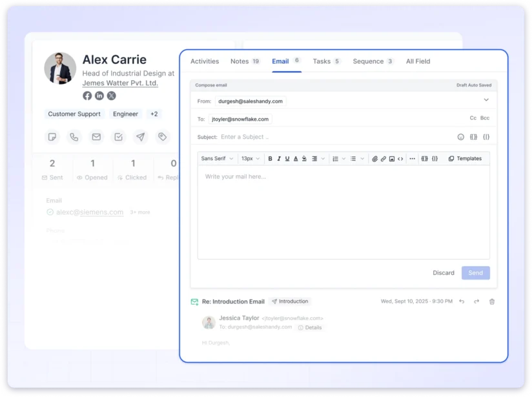Screen dimensions: 532x397
Task: Select the Email tab
Action: click(287, 61)
